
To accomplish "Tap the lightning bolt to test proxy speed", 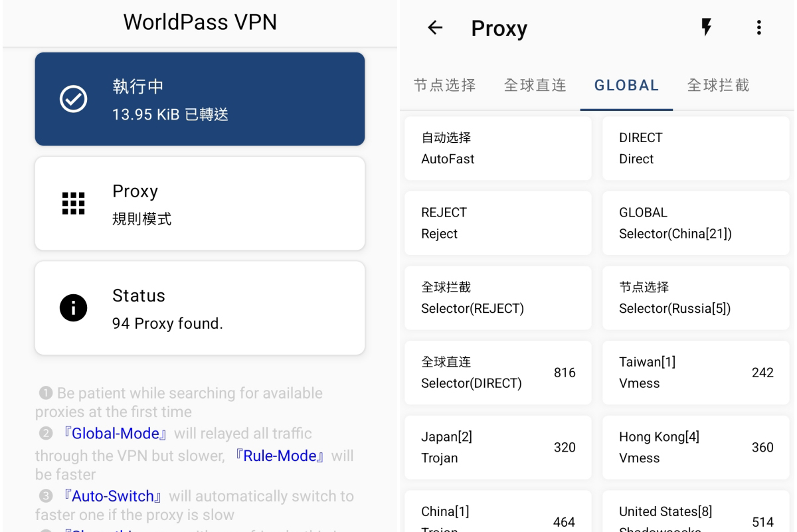I will [x=706, y=28].
